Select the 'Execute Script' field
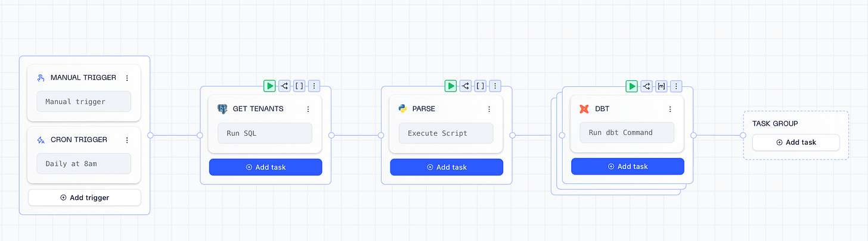The image size is (868, 241). point(446,133)
